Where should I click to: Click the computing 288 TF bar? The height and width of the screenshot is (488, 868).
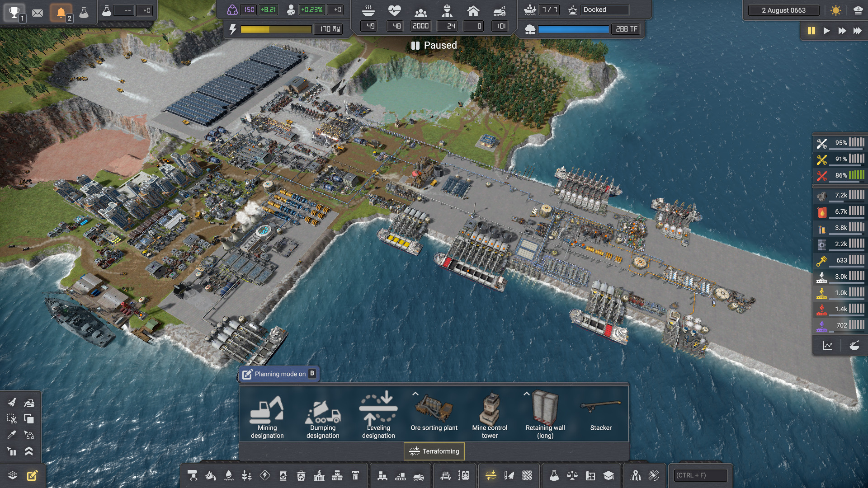(x=573, y=29)
